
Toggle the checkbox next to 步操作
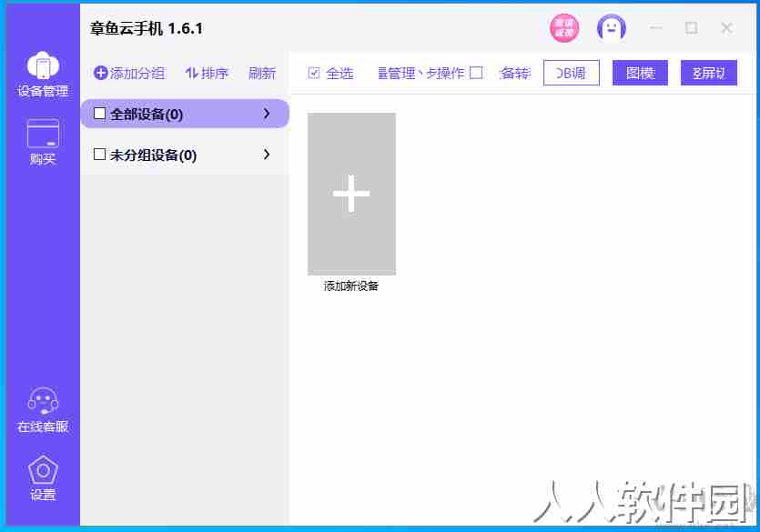tap(476, 73)
